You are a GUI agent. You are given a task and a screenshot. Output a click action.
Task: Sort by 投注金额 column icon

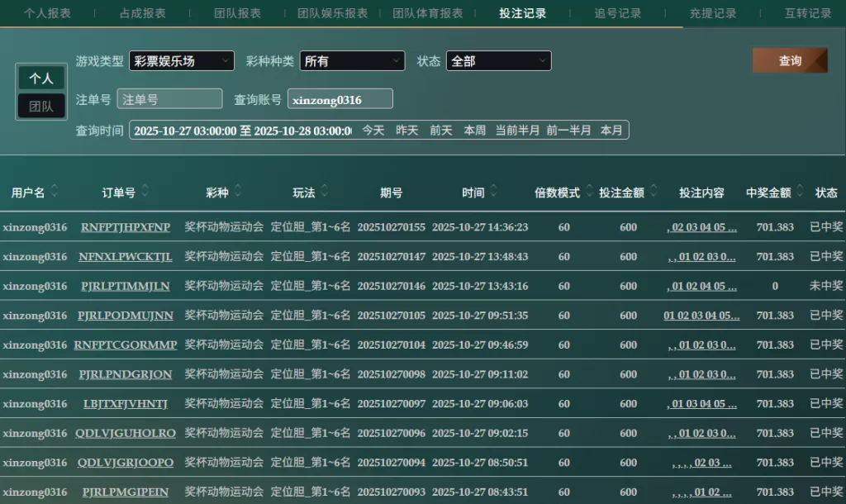[654, 192]
